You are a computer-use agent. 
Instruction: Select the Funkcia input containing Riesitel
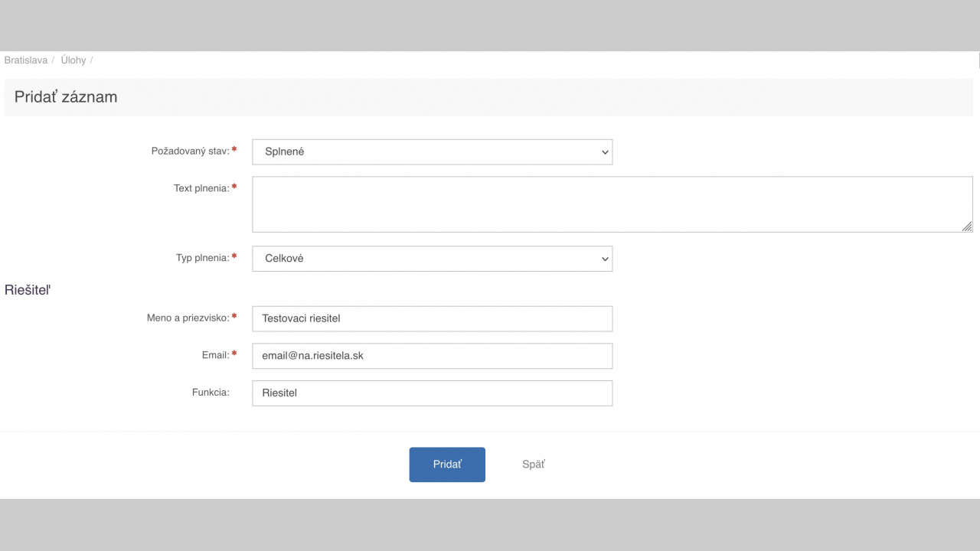click(x=432, y=393)
